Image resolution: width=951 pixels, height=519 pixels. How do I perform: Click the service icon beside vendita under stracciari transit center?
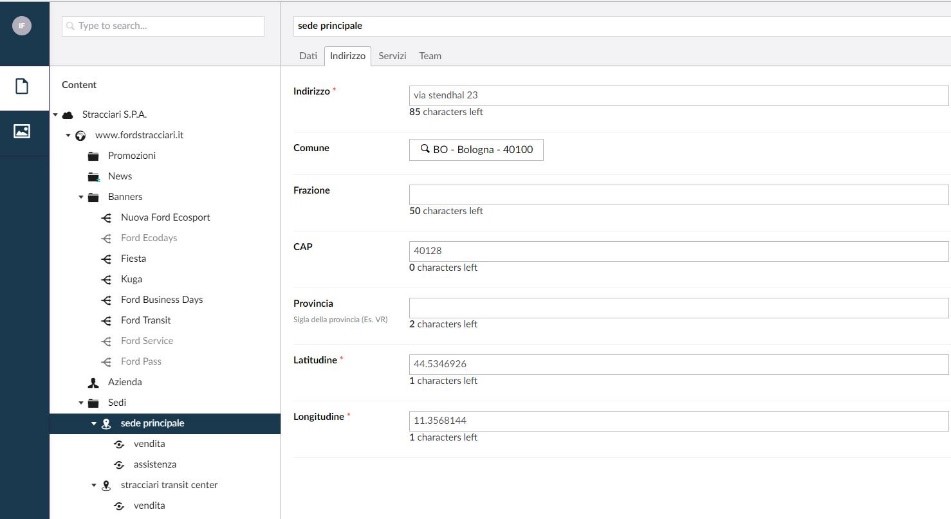coord(119,506)
